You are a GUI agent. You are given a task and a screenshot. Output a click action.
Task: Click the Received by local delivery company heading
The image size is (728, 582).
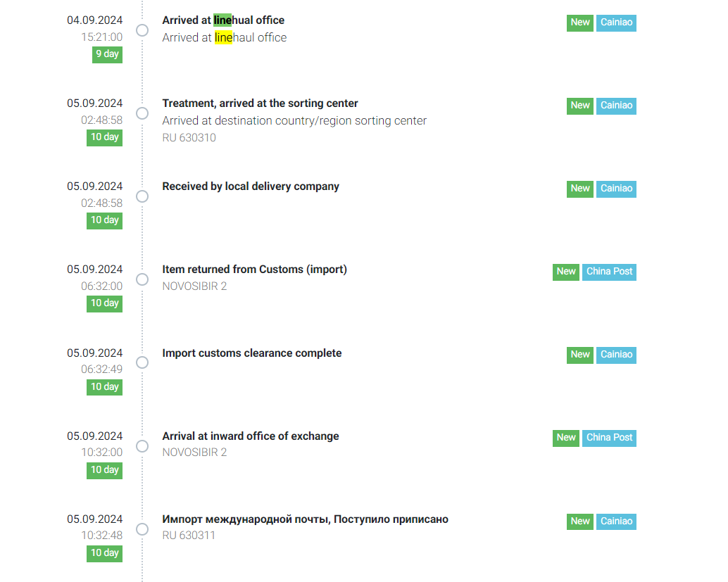251,186
